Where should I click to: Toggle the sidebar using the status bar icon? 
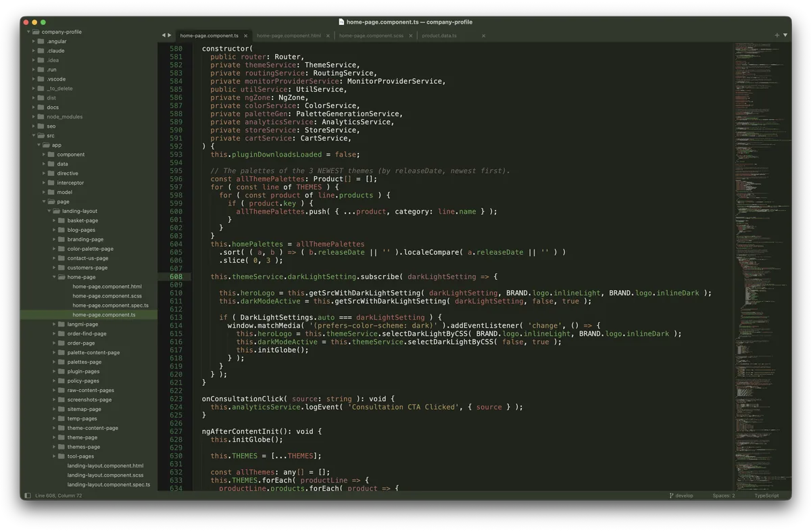(28, 495)
